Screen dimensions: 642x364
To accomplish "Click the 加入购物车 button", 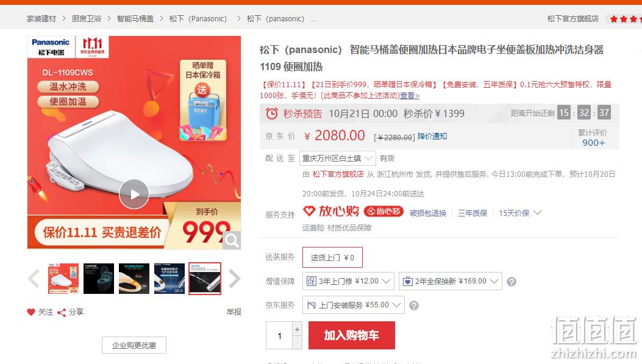I will tap(352, 335).
